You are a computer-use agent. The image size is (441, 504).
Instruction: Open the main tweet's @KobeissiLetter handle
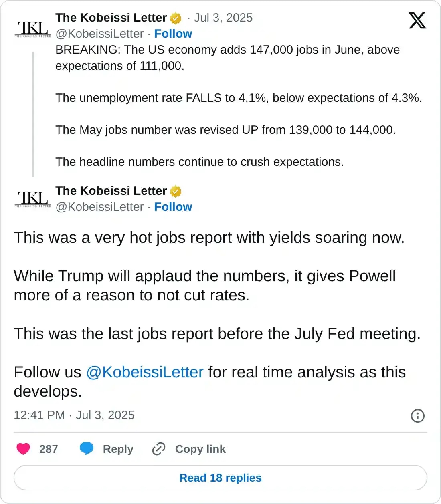point(99,207)
